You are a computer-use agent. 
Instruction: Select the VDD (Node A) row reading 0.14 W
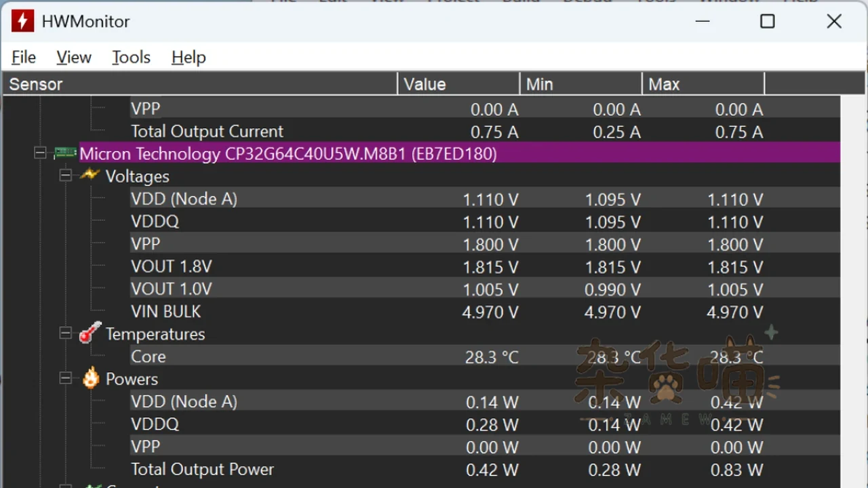485,401
